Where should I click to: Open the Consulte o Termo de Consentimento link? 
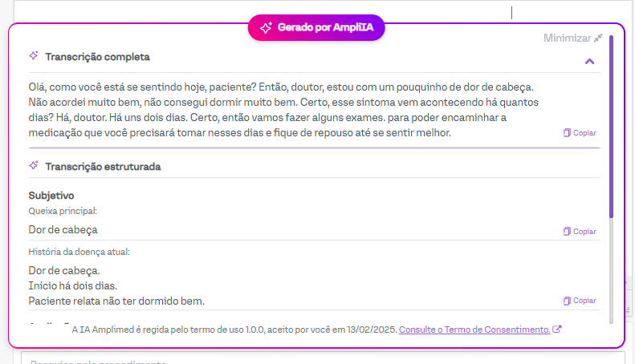pos(474,330)
